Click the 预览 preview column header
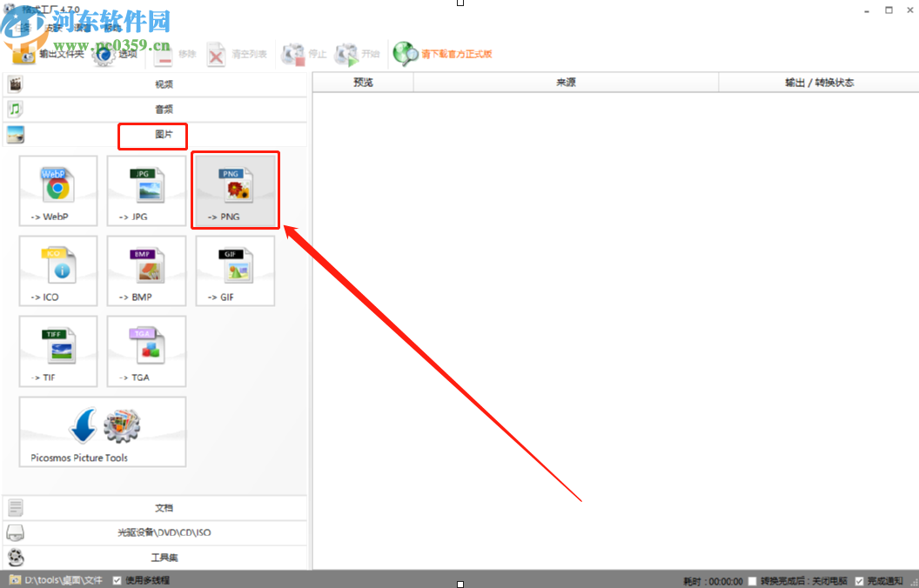The image size is (919, 588). click(x=364, y=83)
